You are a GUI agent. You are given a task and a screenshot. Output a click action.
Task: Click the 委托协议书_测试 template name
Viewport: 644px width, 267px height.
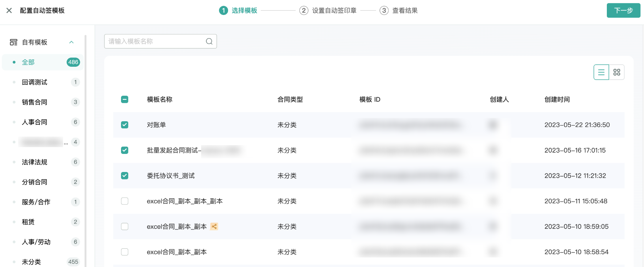pos(171,176)
